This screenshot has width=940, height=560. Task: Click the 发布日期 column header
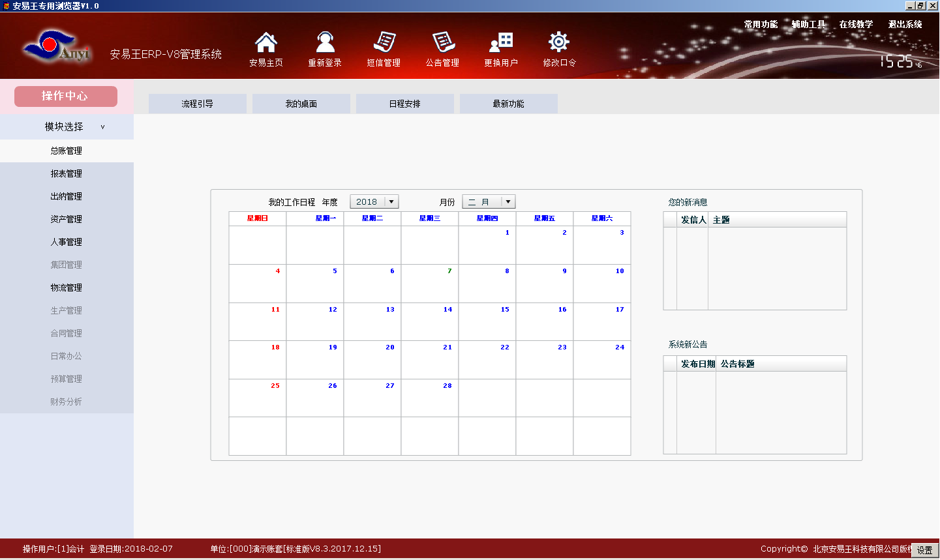(697, 364)
